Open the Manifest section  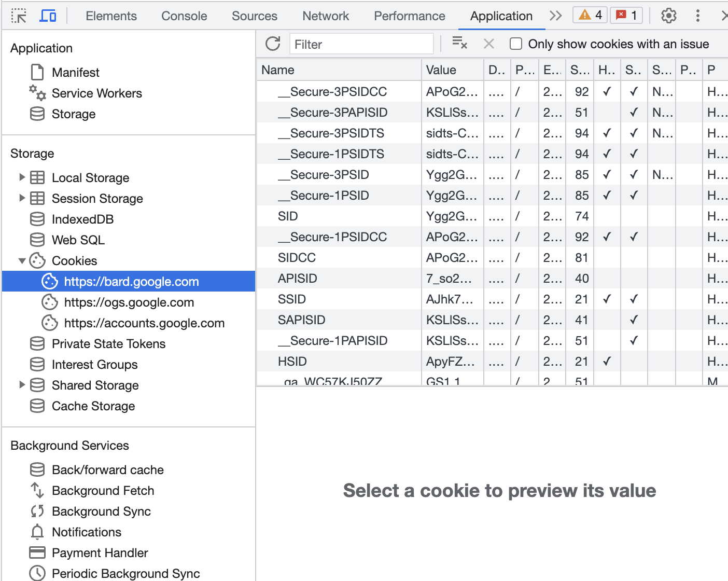click(76, 72)
